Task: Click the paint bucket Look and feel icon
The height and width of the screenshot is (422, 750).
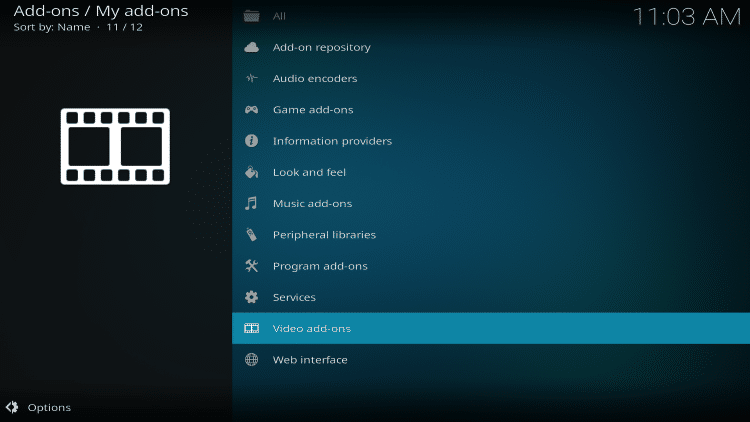Action: pyautogui.click(x=252, y=172)
